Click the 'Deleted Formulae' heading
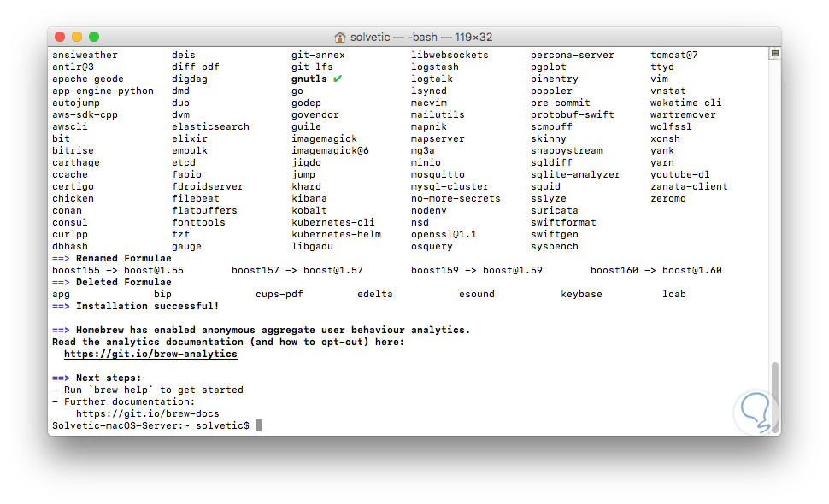This screenshot has height=504, width=829. coord(124,282)
